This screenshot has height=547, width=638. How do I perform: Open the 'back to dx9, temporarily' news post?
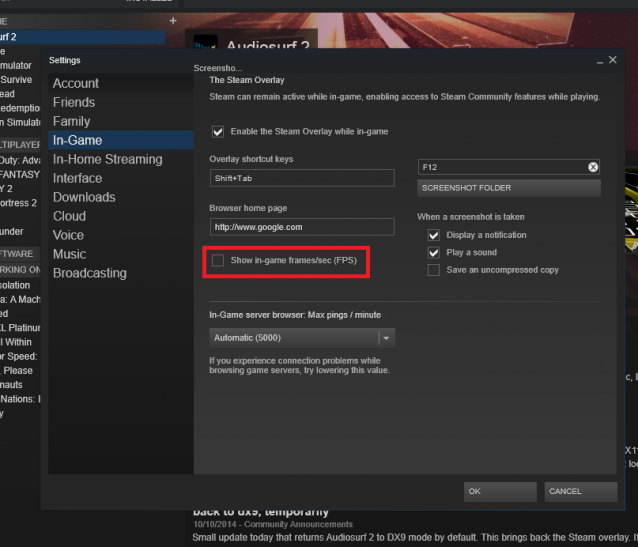coord(260,512)
